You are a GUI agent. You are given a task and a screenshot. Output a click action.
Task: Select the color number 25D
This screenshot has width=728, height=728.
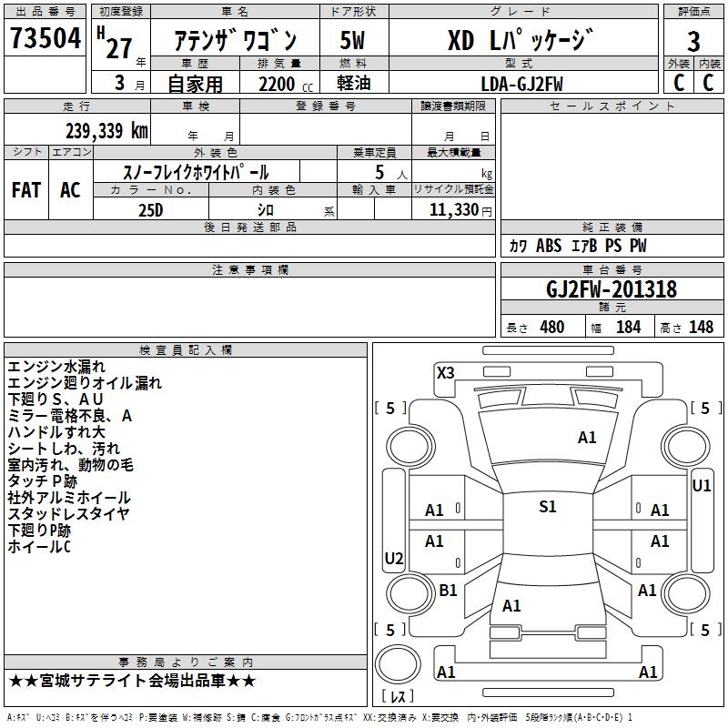click(151, 210)
